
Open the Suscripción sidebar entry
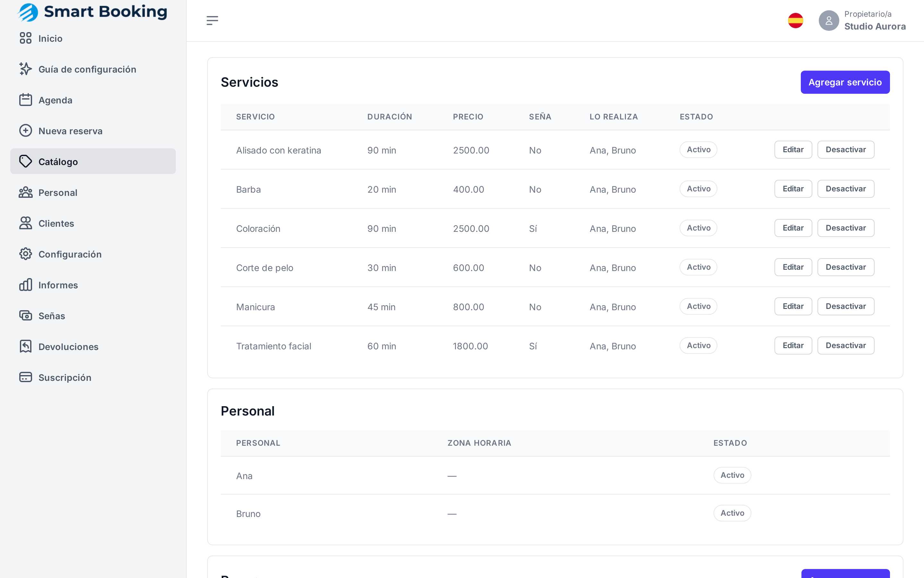tap(93, 378)
